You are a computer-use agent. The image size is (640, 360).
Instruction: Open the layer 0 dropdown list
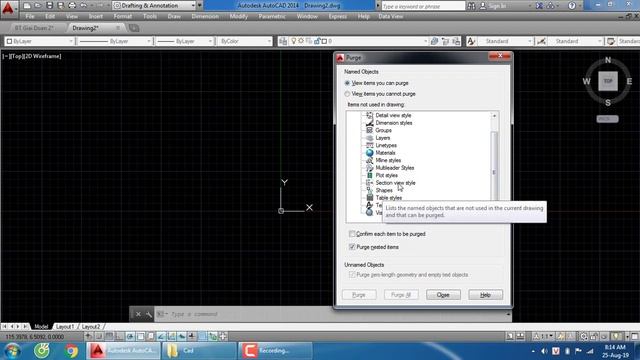tap(358, 41)
